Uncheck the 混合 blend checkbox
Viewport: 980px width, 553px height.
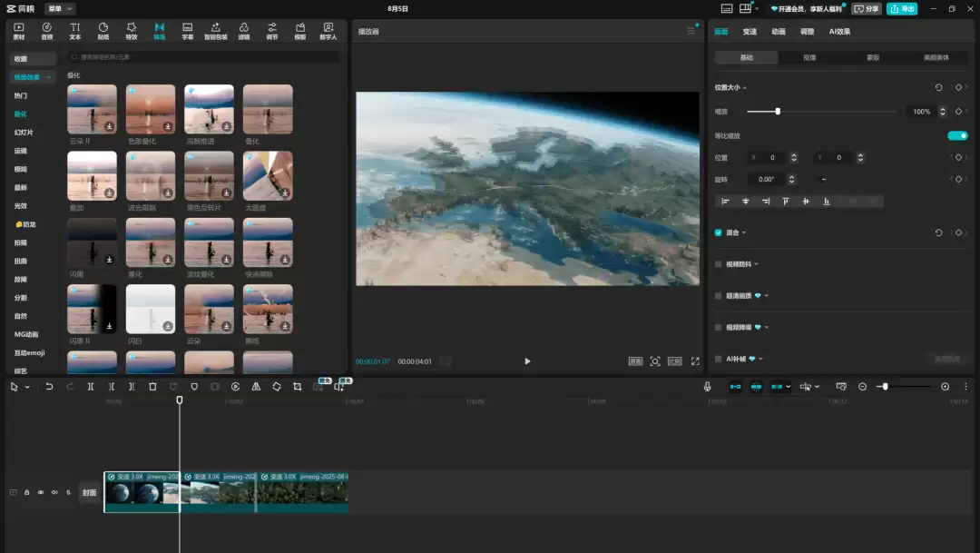point(718,232)
